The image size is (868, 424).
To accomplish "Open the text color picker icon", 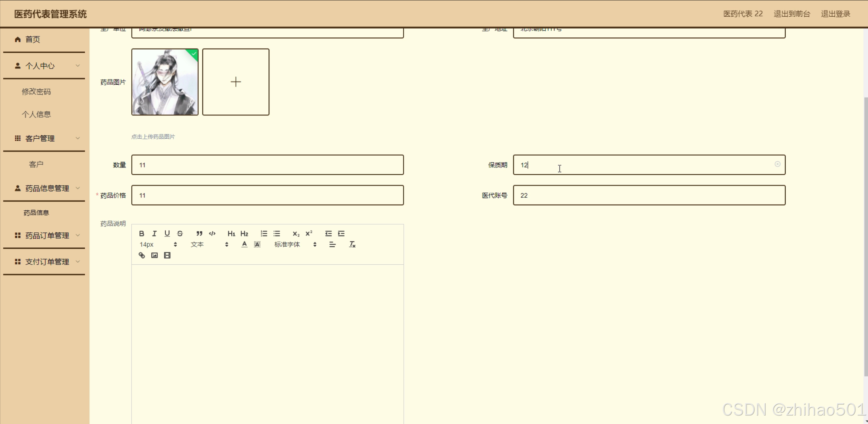I will [x=244, y=244].
